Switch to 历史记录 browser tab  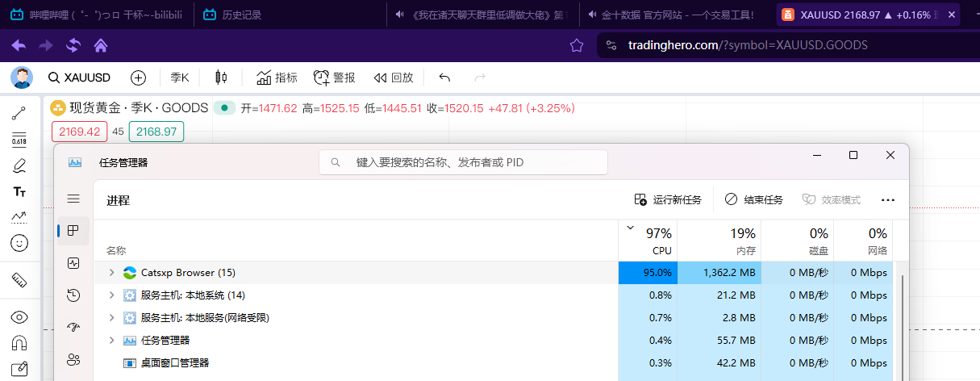coord(290,15)
